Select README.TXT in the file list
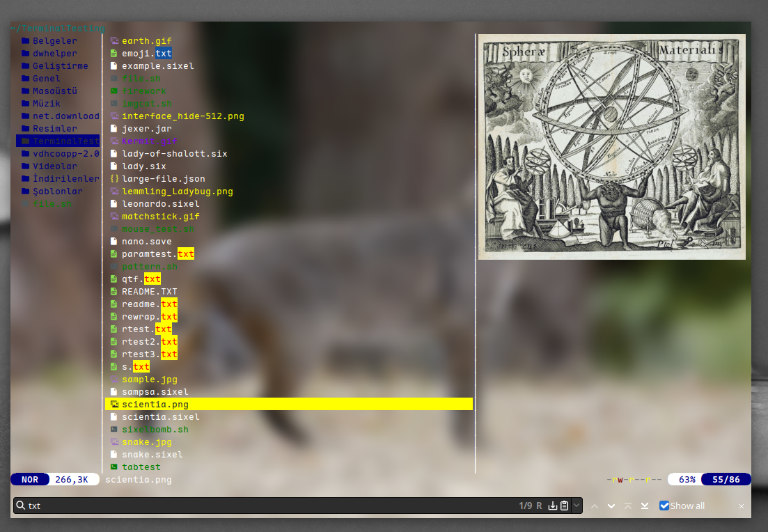The width and height of the screenshot is (768, 532). [149, 292]
